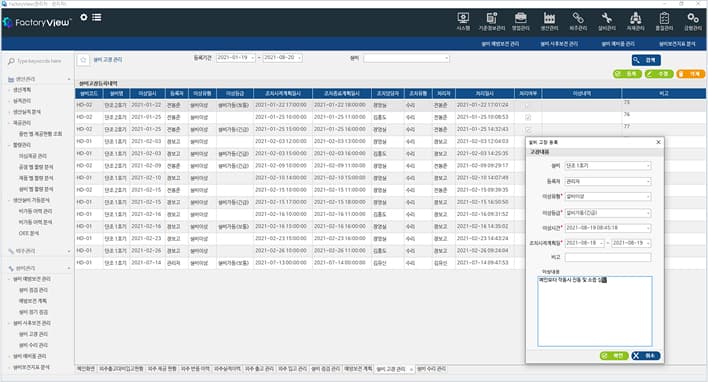Expand the 외주관리 sidebar section
Viewport: 708px width, 382px height.
point(69,251)
